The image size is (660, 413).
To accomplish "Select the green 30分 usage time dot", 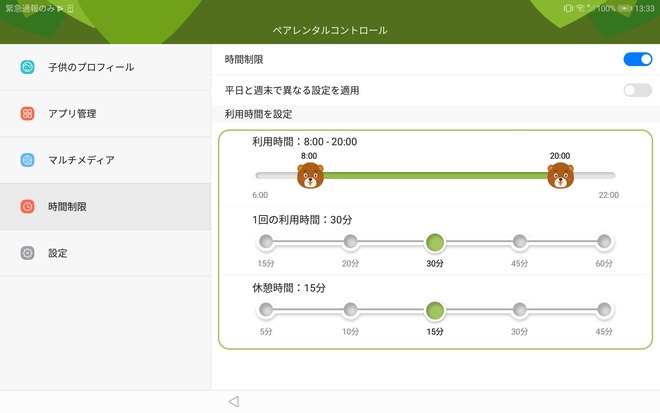I will click(435, 242).
